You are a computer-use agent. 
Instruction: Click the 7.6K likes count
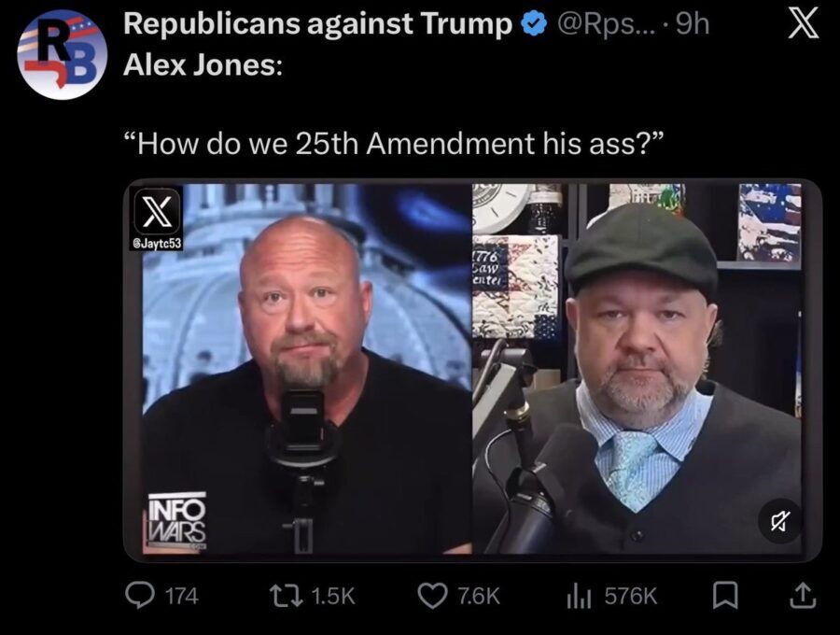point(479,597)
